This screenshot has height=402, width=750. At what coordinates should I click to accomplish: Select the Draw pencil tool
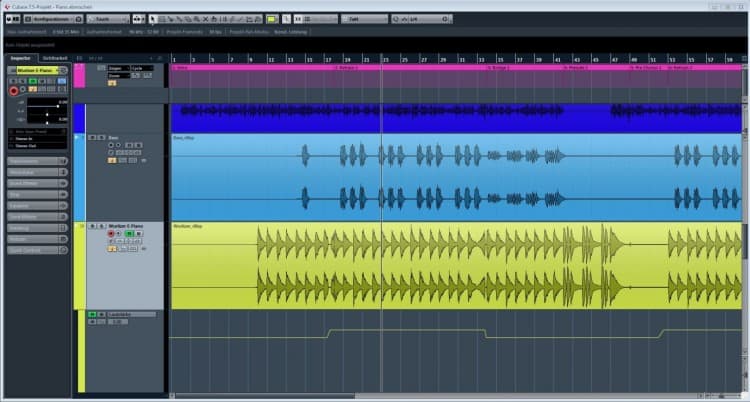[x=232, y=19]
